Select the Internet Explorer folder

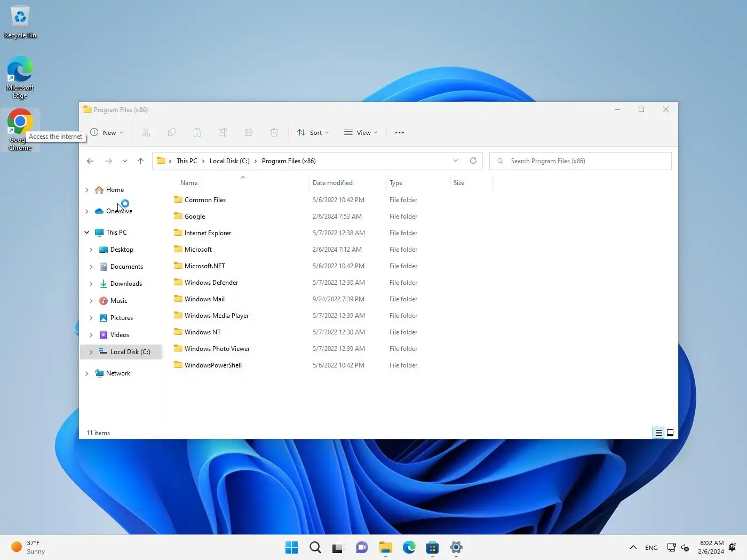click(x=208, y=233)
